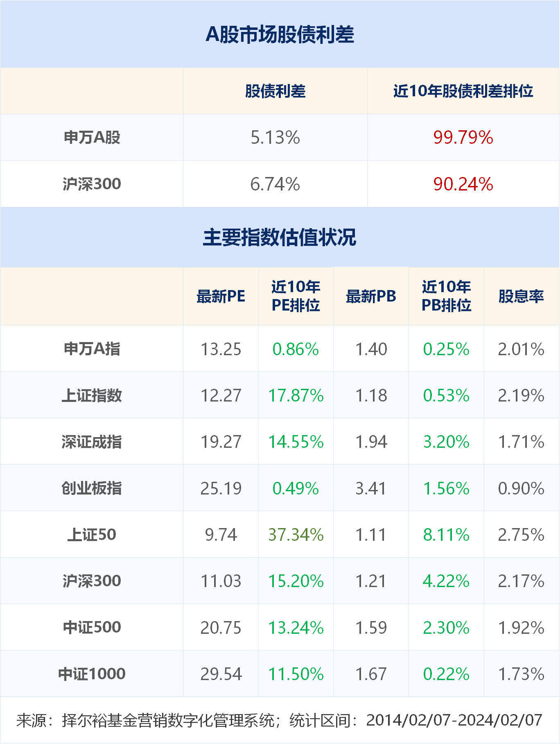Image resolution: width=560 pixels, height=744 pixels.
Task: Click the green value 0.86%
Action: point(296,349)
